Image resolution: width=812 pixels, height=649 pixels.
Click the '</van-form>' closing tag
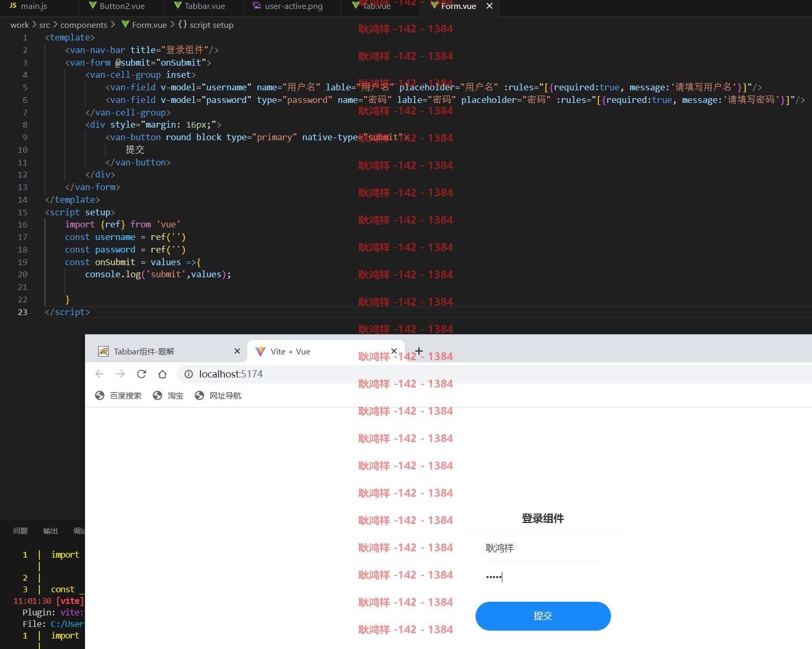pos(92,187)
